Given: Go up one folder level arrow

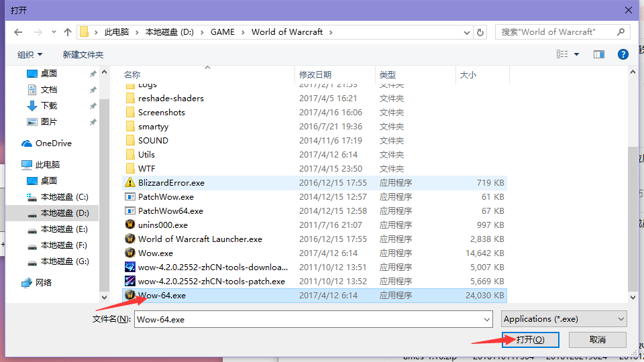Looking at the screenshot, I should click(x=68, y=32).
